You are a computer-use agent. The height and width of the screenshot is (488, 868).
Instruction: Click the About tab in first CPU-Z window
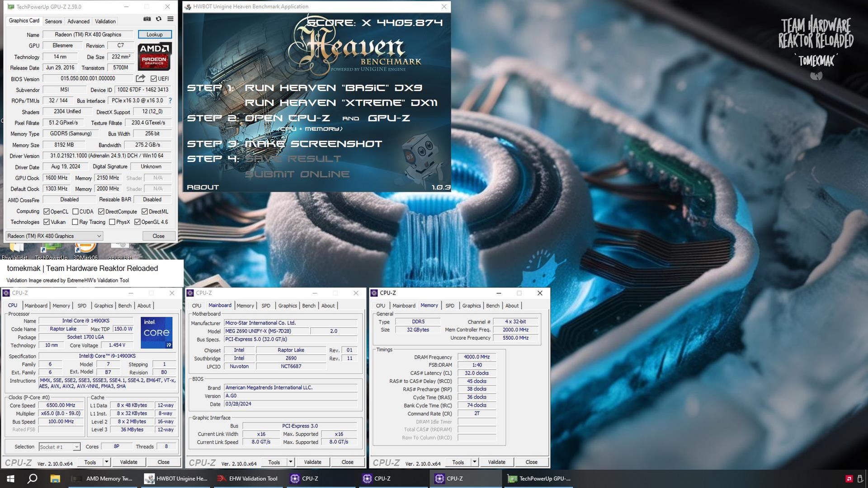144,306
